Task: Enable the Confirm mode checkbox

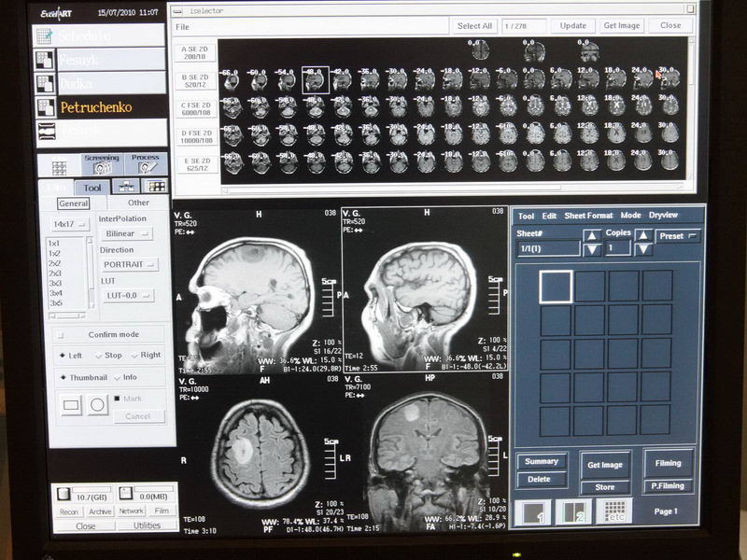Action: [x=61, y=334]
